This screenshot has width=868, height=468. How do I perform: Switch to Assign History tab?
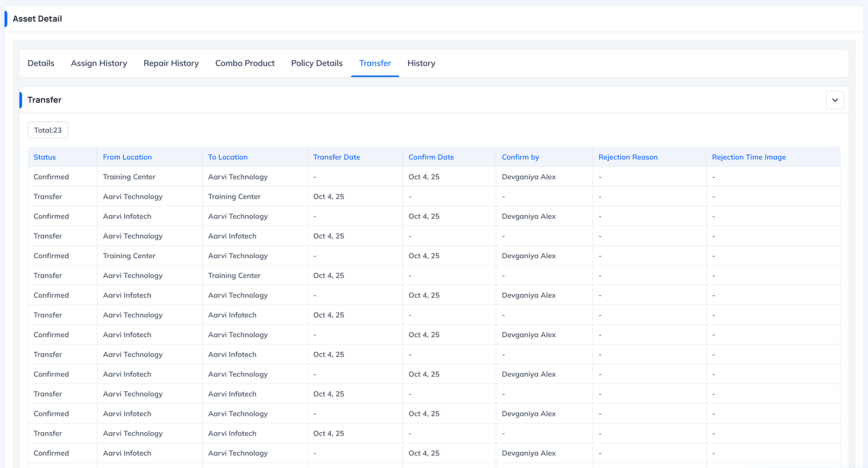pyautogui.click(x=99, y=63)
